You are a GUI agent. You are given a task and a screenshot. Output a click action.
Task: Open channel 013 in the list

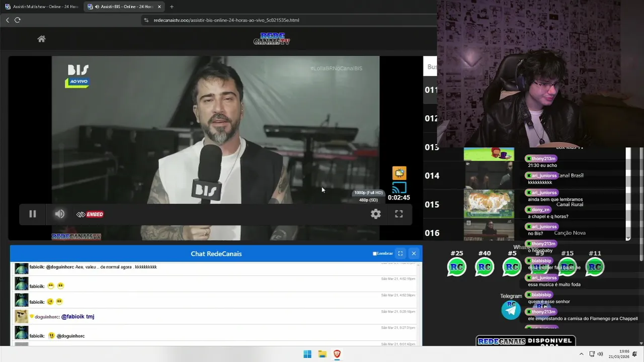point(432,147)
